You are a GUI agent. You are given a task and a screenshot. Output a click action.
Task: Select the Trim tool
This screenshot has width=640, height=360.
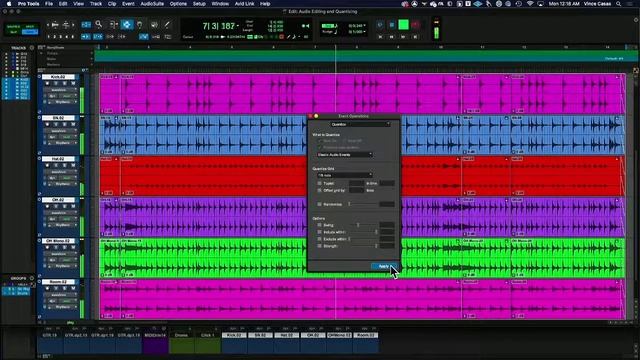coord(113,25)
